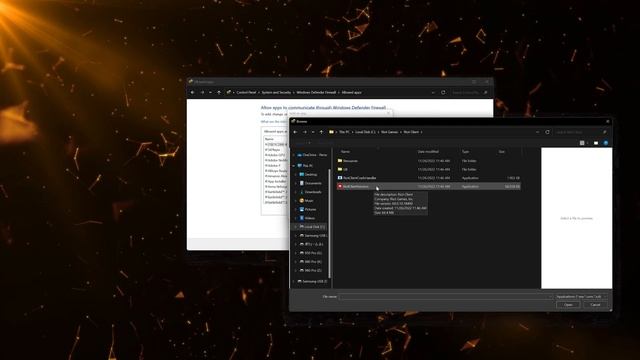Sort files by Name column

pos(345,151)
